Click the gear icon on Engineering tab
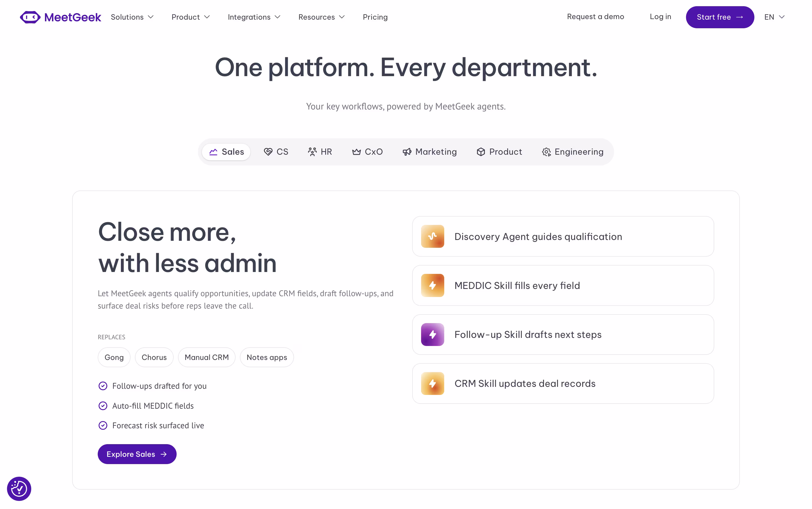812x509 pixels. pyautogui.click(x=546, y=152)
